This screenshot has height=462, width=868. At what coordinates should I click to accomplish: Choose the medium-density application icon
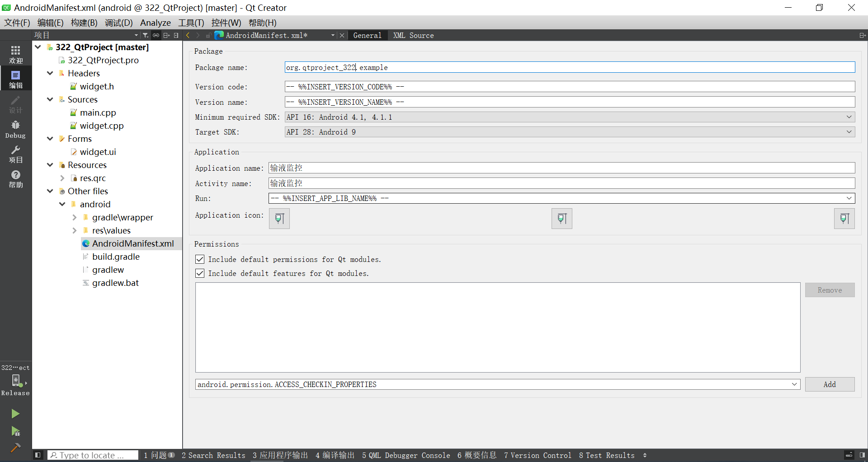(562, 219)
